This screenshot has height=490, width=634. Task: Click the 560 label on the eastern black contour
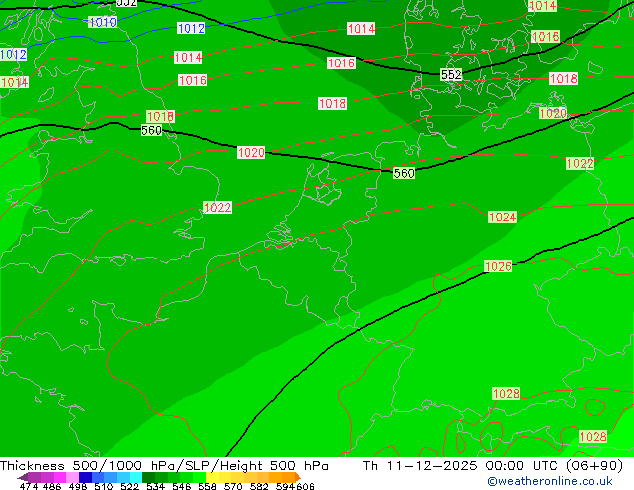(x=404, y=173)
